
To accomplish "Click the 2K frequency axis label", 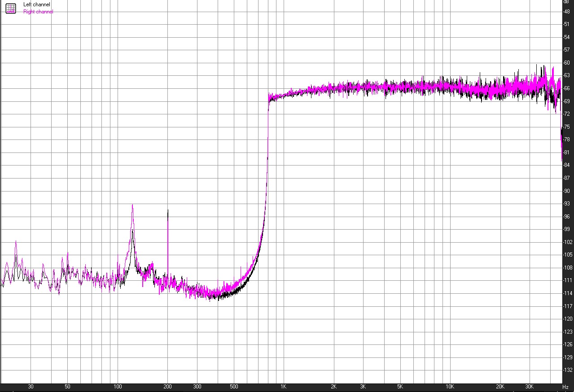I will [x=334, y=386].
